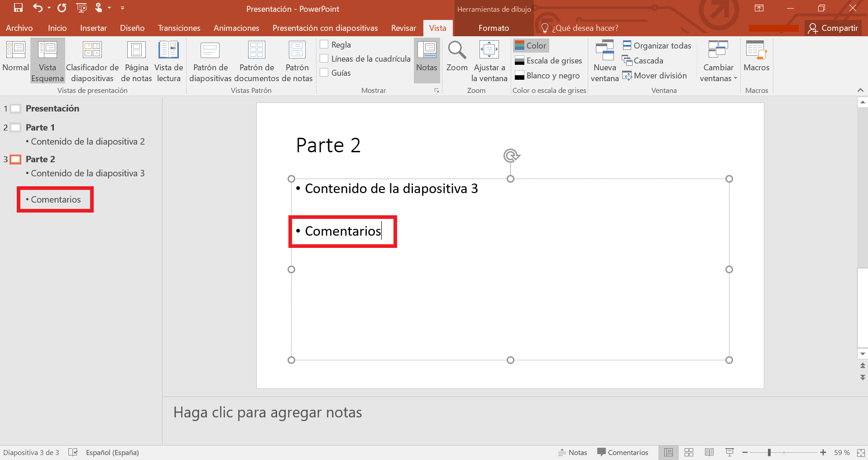Open ribbon display options button
The width and height of the screenshot is (868, 460).
pyautogui.click(x=759, y=8)
